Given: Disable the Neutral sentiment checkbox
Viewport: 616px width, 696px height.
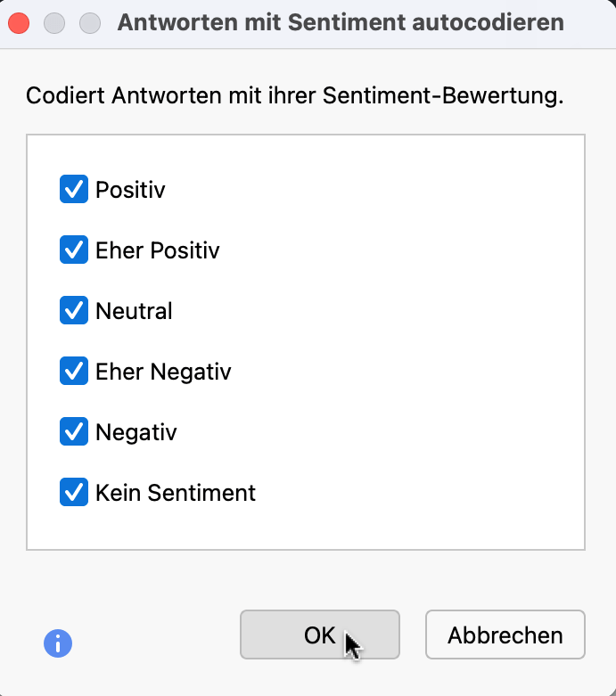Looking at the screenshot, I should (73, 311).
